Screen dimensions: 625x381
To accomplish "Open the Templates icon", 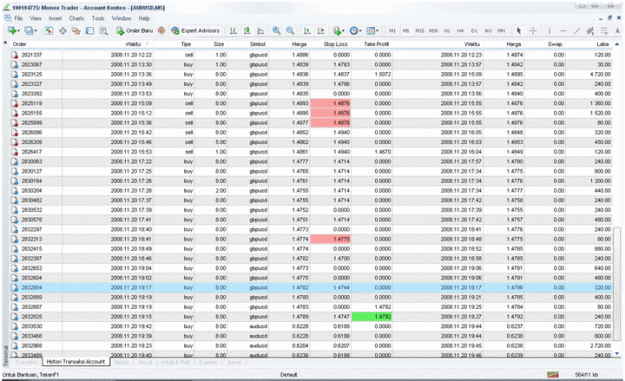I will point(371,31).
